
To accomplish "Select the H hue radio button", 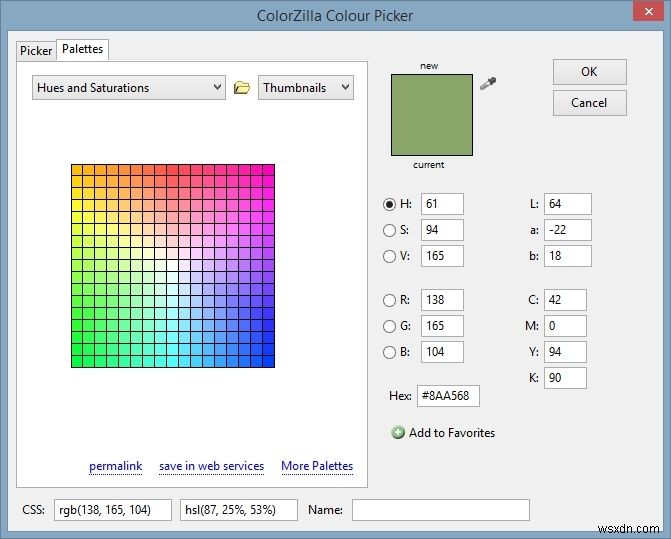I will 389,204.
